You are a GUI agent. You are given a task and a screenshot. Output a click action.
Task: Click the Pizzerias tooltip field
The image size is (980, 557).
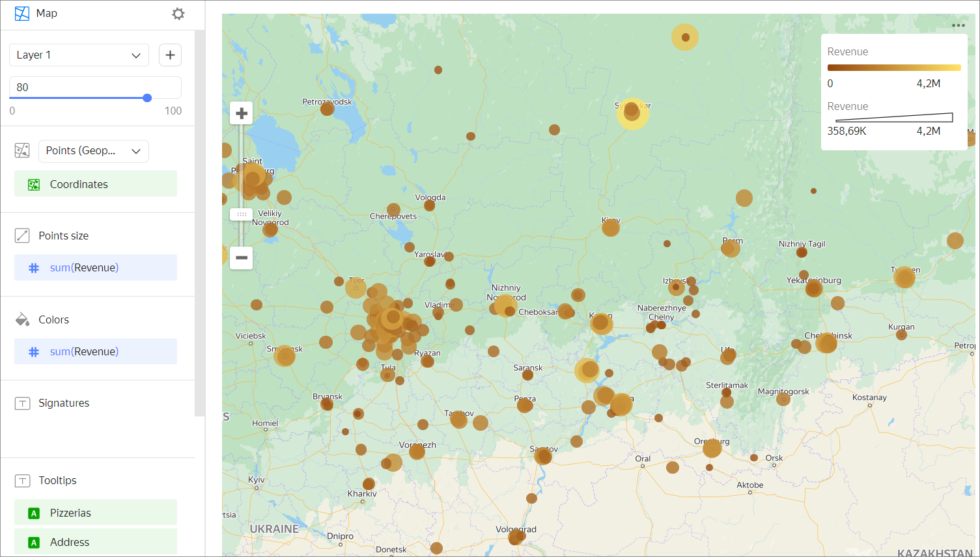click(96, 513)
